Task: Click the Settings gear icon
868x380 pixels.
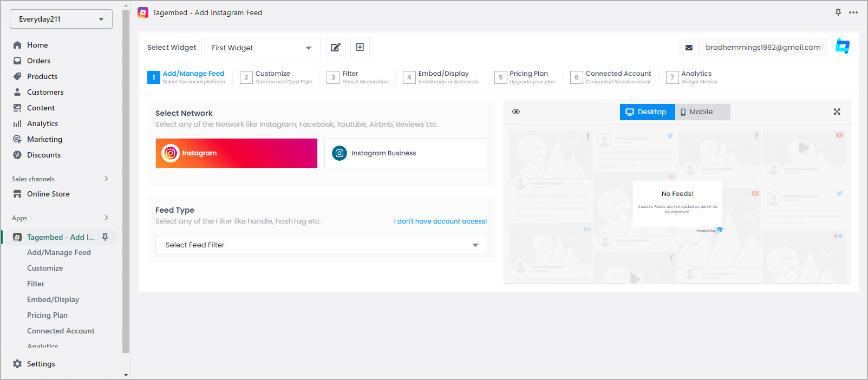Action: tap(17, 364)
